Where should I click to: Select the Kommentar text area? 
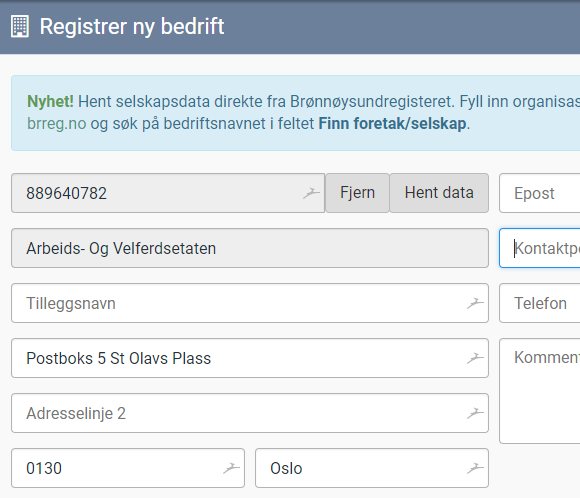[540, 391]
